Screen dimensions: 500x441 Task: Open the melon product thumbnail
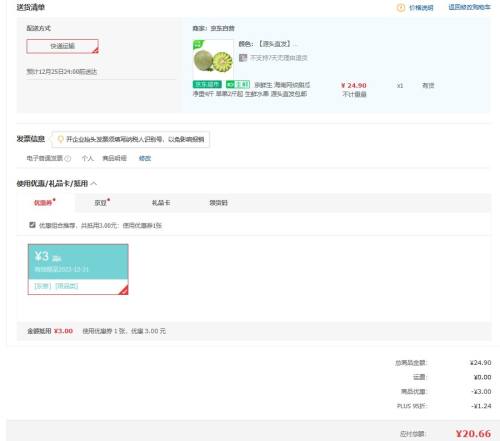coord(213,60)
